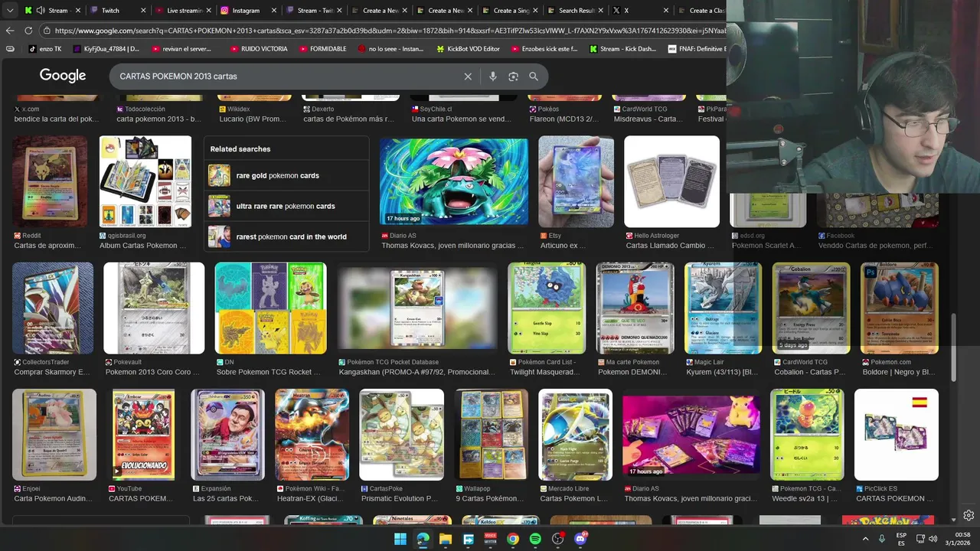980x551 pixels.
Task: Open File Explorer from the taskbar
Action: (x=446, y=539)
